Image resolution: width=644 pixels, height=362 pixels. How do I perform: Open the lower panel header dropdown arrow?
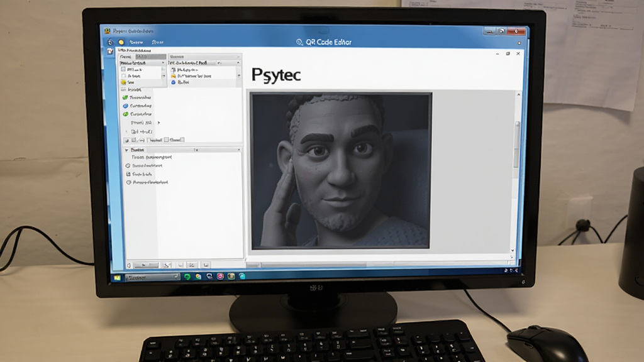click(x=196, y=150)
